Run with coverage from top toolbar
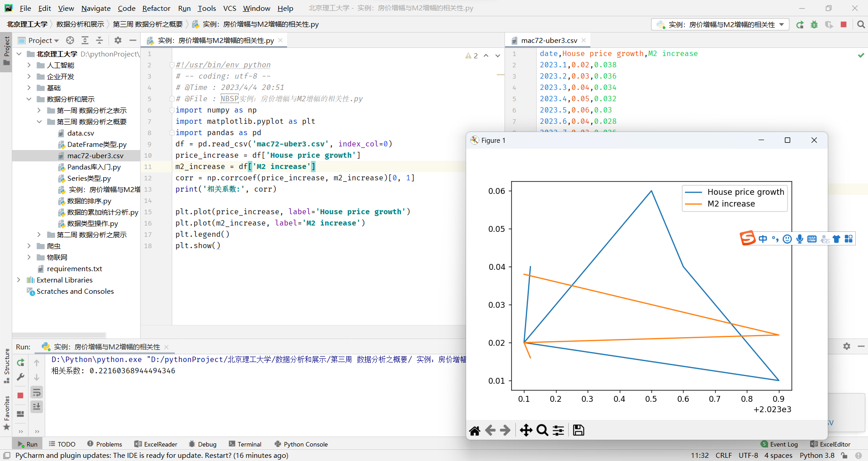 pyautogui.click(x=829, y=24)
